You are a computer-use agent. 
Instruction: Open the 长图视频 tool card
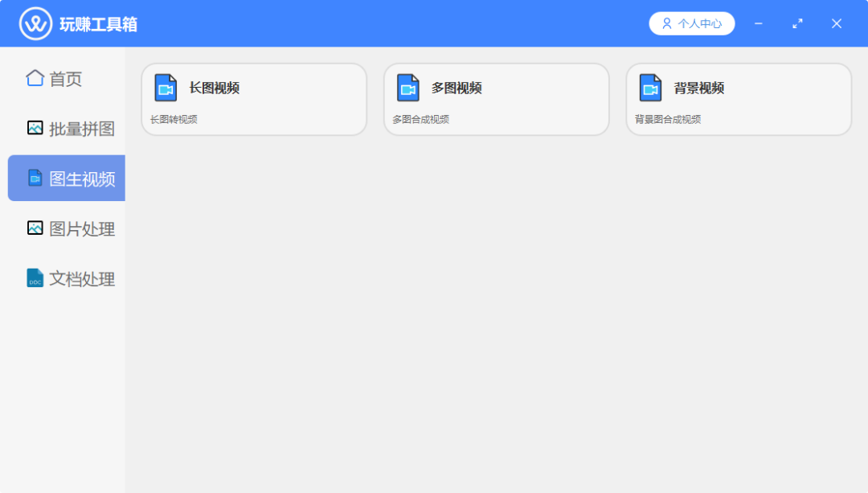[254, 99]
